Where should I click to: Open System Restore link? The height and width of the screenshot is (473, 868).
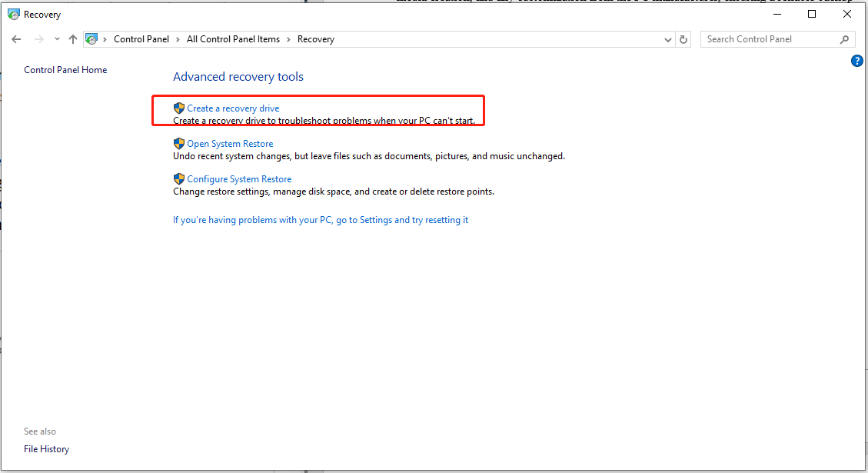click(x=229, y=143)
